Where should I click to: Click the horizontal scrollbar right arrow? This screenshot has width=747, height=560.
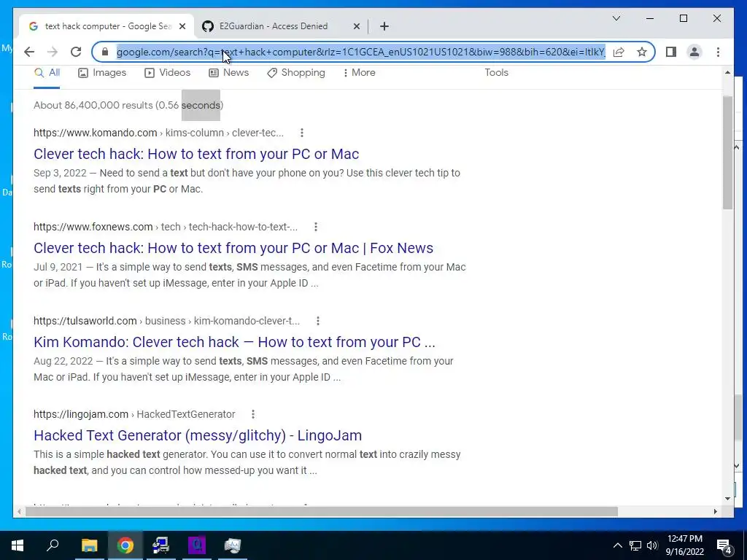(x=715, y=511)
